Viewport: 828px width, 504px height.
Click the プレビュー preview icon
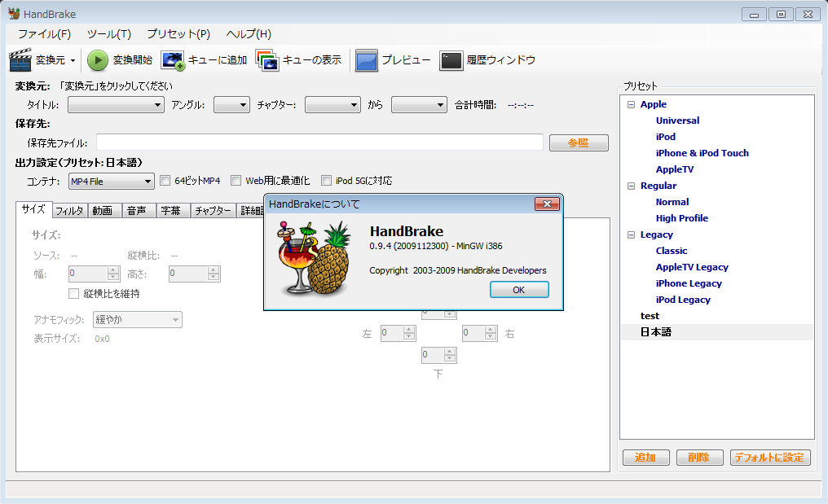tap(367, 60)
